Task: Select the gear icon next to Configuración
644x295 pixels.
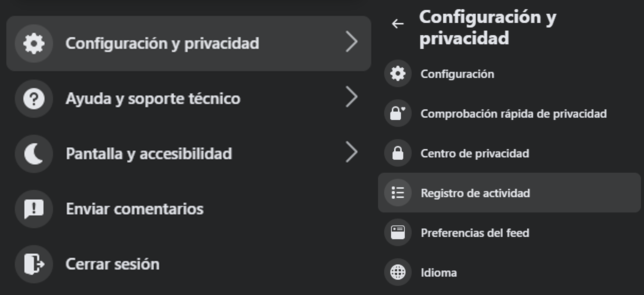Action: point(398,74)
